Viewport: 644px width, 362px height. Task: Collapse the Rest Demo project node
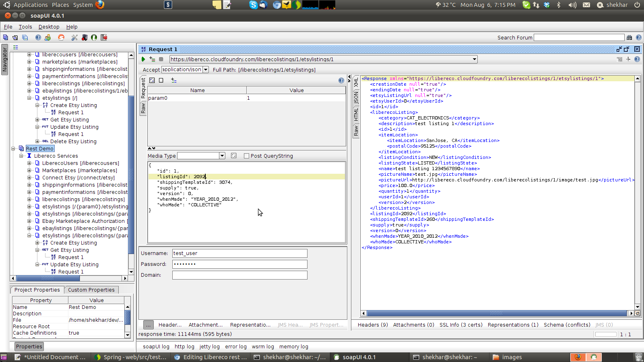(x=13, y=149)
